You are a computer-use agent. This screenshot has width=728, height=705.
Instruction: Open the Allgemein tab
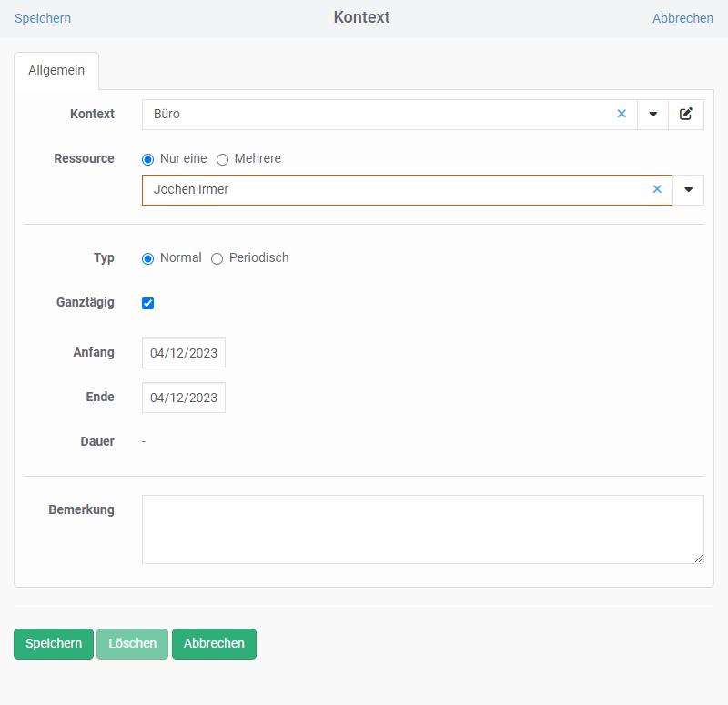tap(56, 71)
